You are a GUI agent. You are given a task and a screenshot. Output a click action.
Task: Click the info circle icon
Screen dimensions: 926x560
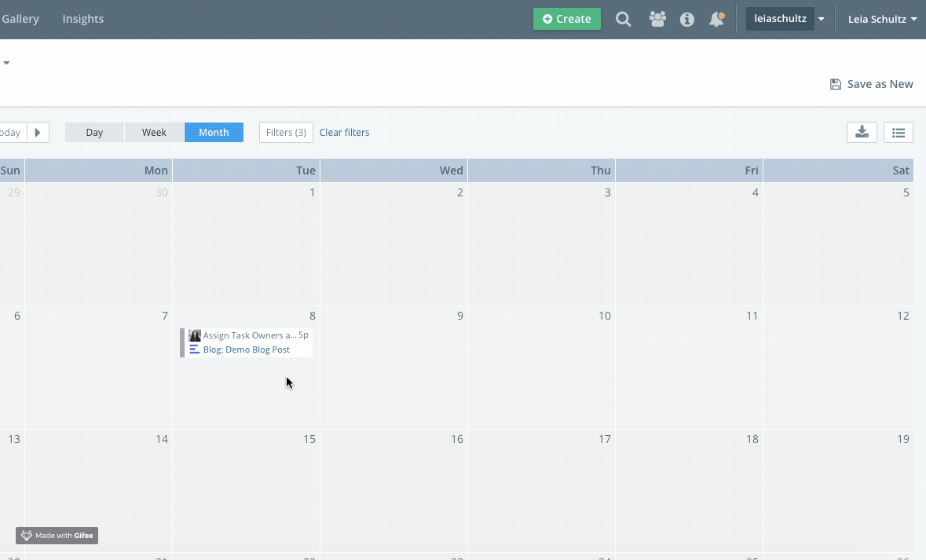(x=686, y=20)
